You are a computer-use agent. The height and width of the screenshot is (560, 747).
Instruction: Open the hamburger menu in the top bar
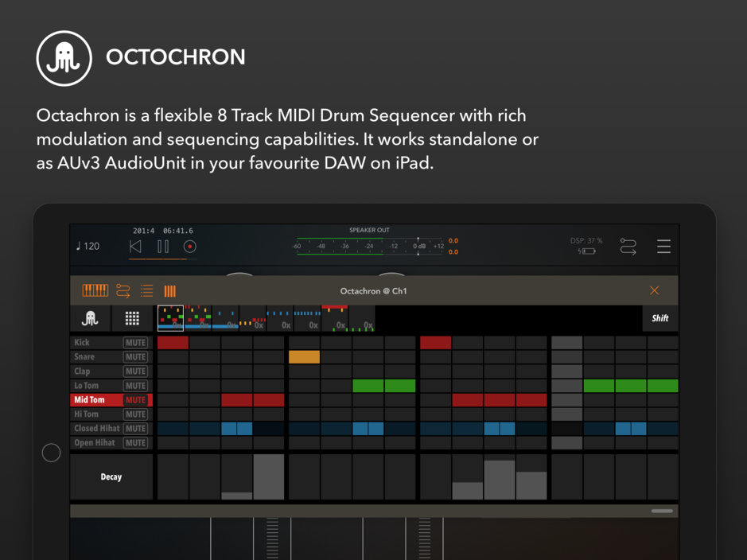663,246
